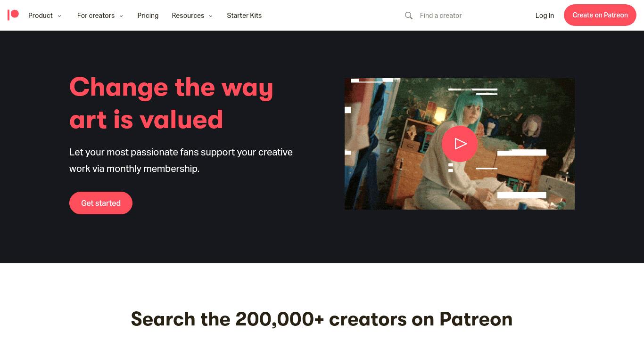Open the For creators menu

[x=96, y=16]
